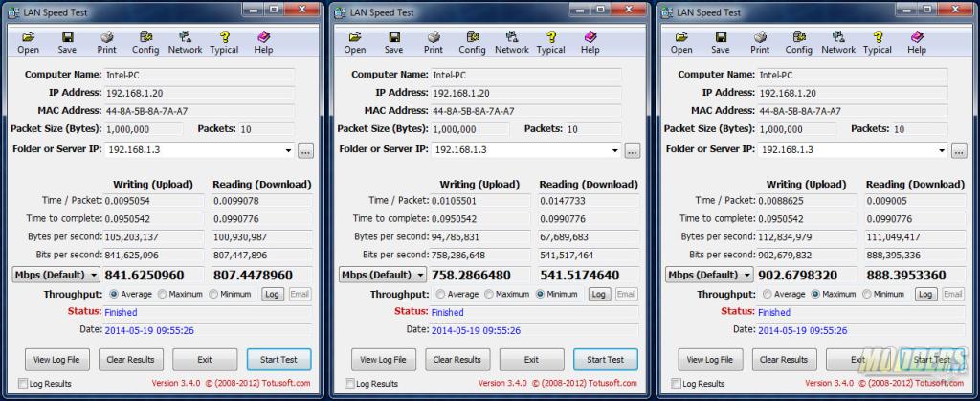Click the browse '...' button in the left window
Image resolution: width=980 pixels, height=401 pixels.
click(305, 150)
